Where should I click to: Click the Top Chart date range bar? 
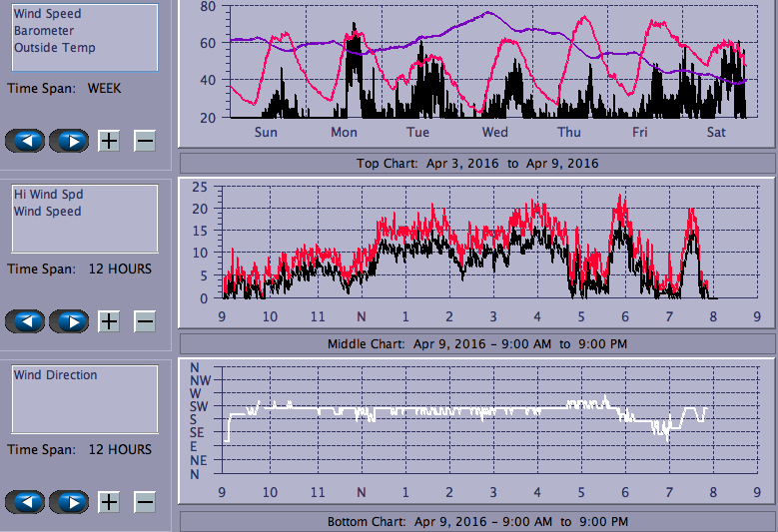coord(477,163)
